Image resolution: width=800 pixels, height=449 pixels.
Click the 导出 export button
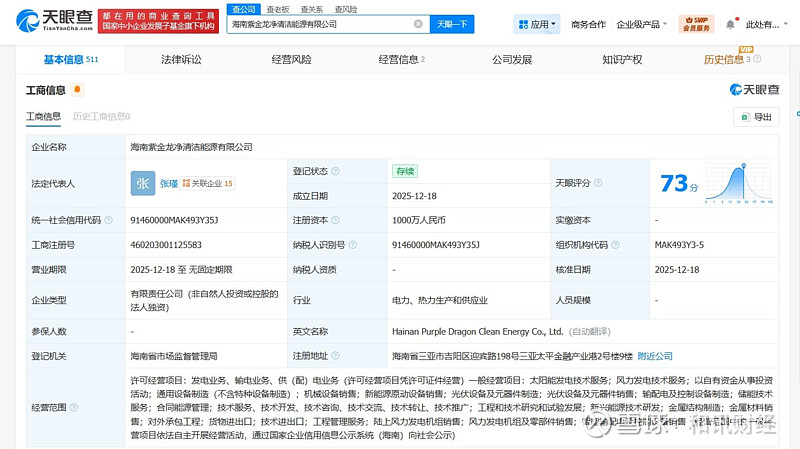(756, 117)
